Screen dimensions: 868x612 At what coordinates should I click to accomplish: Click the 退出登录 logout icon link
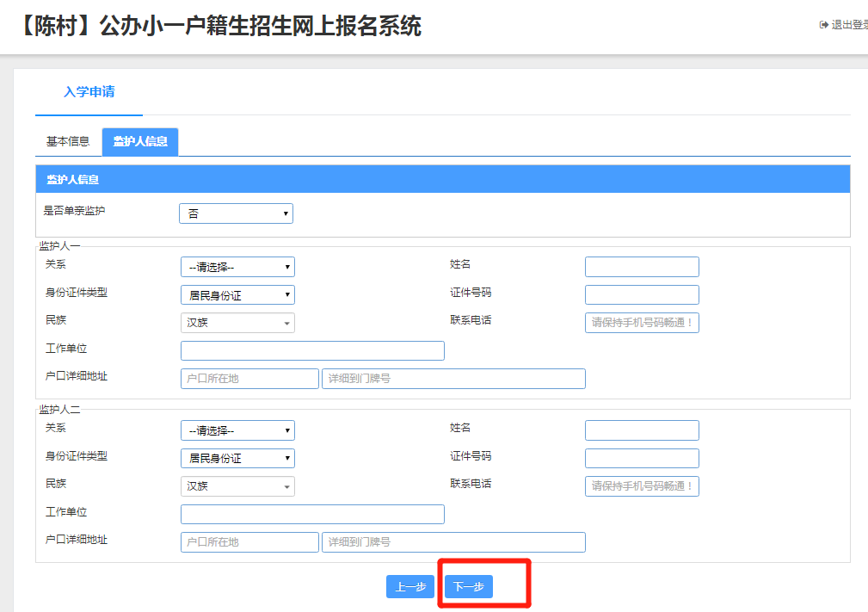pyautogui.click(x=843, y=25)
